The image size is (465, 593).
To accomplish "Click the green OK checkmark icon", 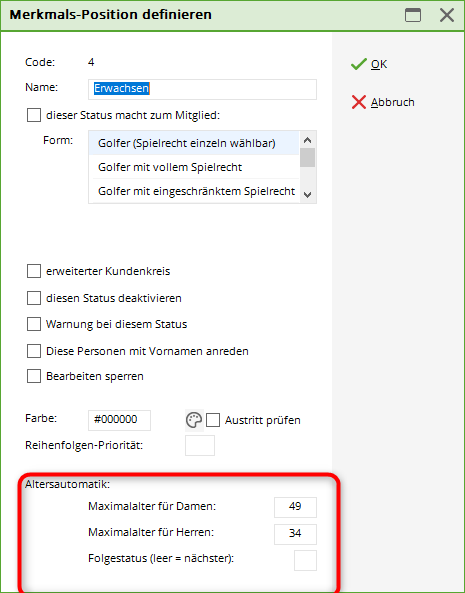I will pyautogui.click(x=358, y=64).
